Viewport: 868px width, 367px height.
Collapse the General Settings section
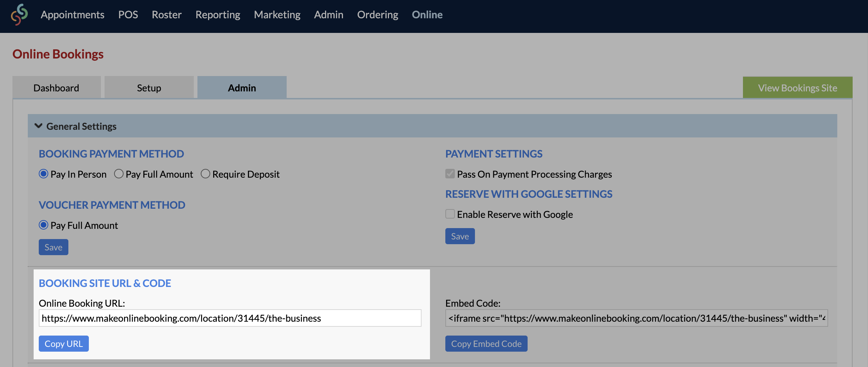38,126
